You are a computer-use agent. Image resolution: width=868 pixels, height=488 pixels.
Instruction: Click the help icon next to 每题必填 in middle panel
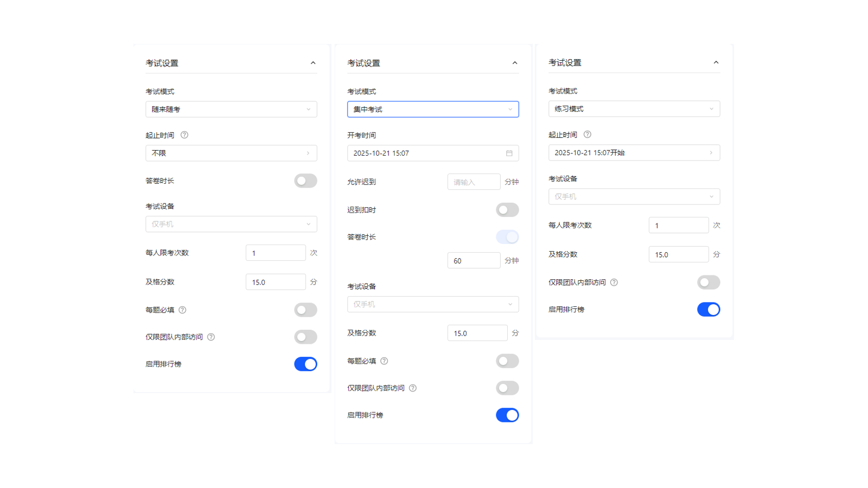[384, 361]
